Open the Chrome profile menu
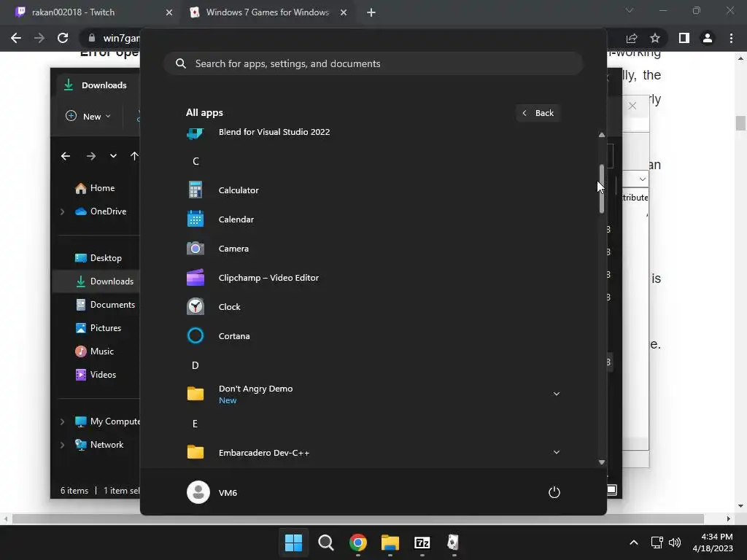This screenshot has width=747, height=560. click(708, 38)
